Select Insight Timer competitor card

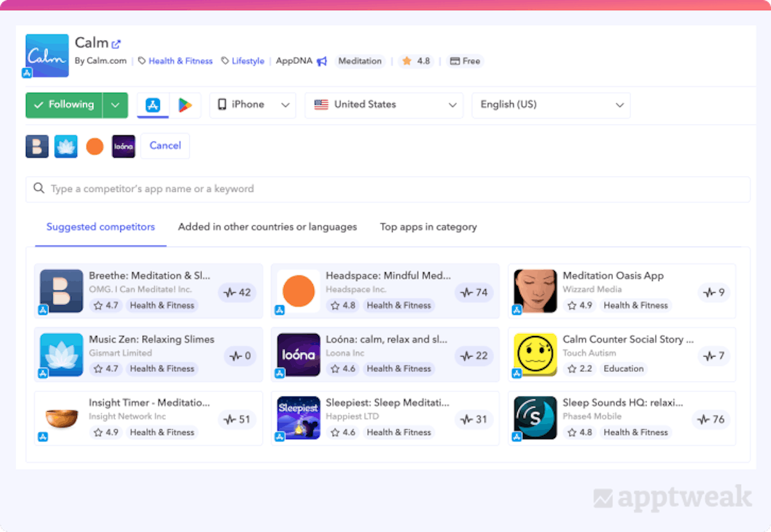[148, 418]
